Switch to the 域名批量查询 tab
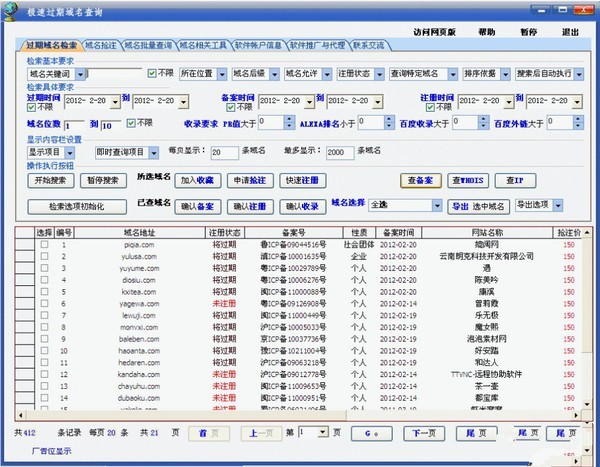 click(148, 45)
